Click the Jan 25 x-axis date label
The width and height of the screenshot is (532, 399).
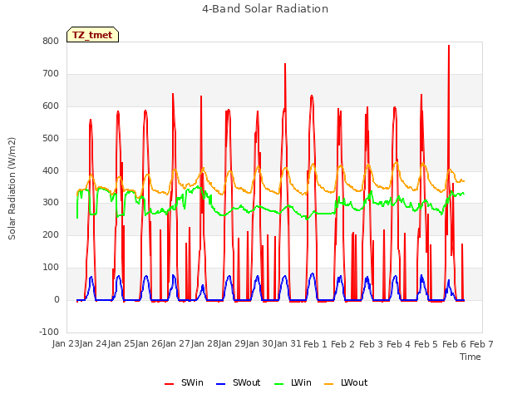click(121, 343)
